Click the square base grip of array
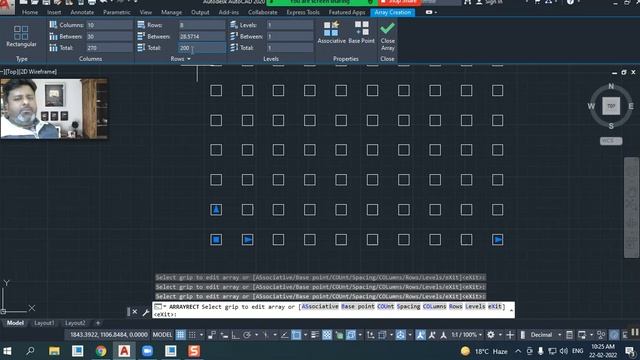640x360 pixels. [x=216, y=240]
